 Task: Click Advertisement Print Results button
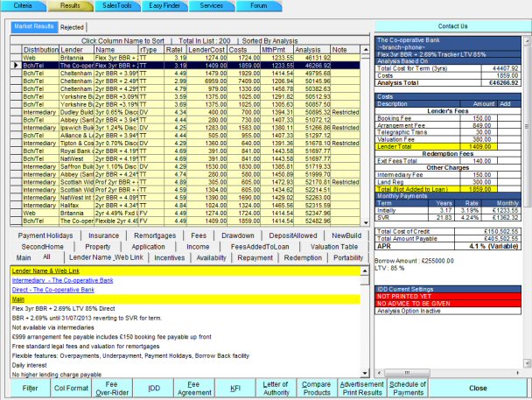click(362, 388)
